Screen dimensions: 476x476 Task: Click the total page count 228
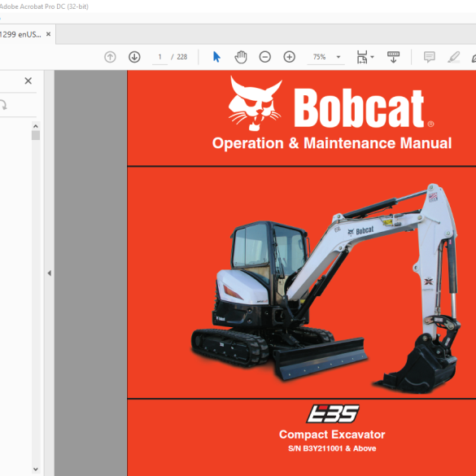pyautogui.click(x=181, y=57)
